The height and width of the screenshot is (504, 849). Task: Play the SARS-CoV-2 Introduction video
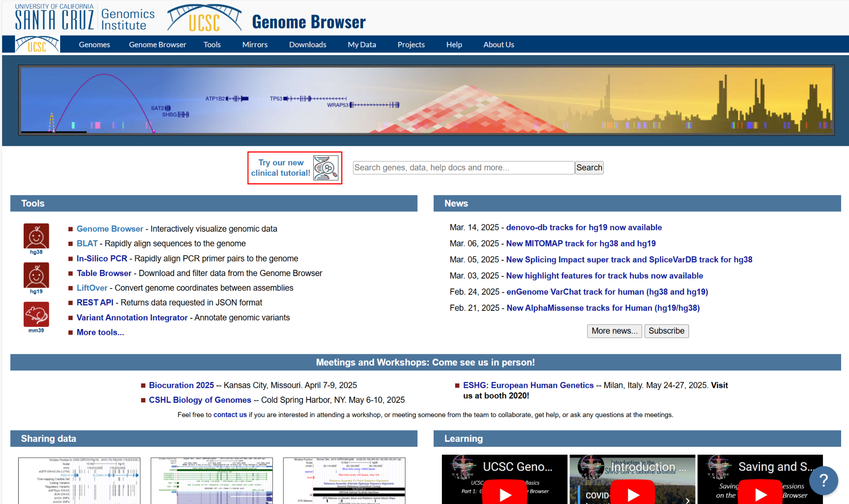(x=633, y=493)
